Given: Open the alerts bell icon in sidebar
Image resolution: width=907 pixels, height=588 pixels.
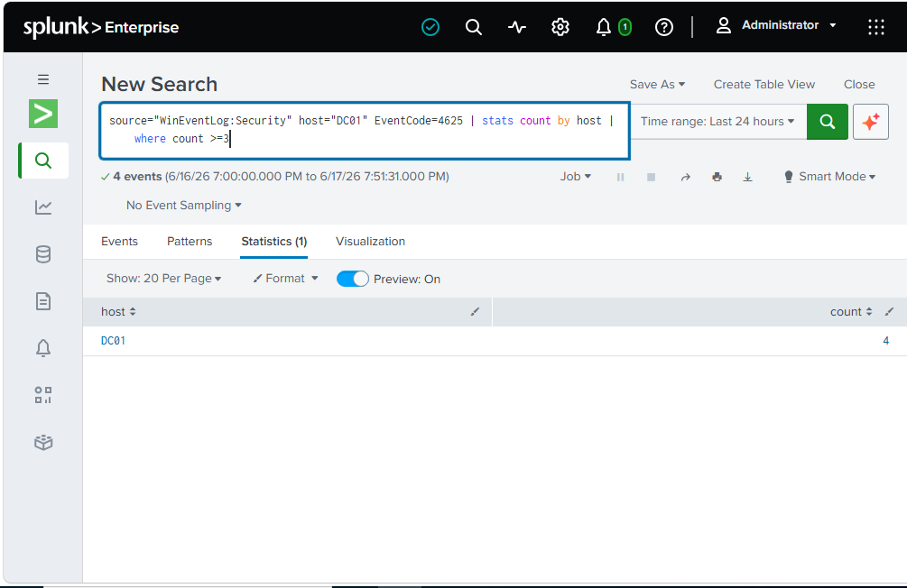Looking at the screenshot, I should coord(43,347).
